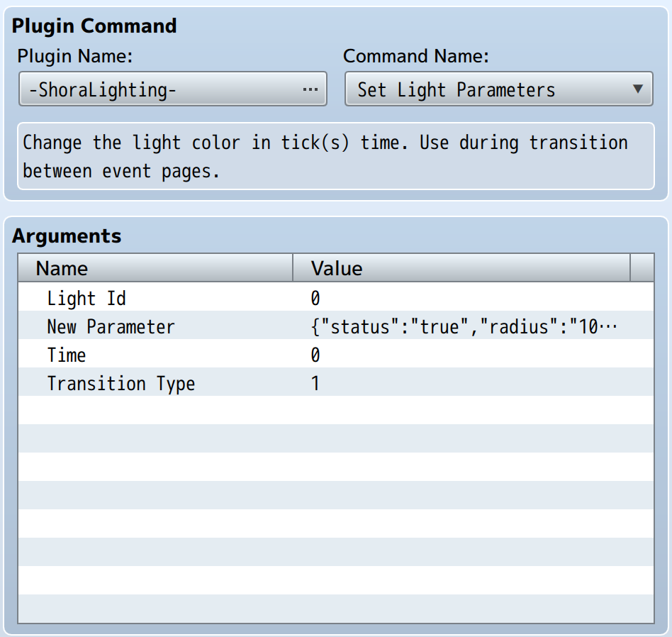
Task: Click the Arguments section heading
Action: (x=67, y=236)
